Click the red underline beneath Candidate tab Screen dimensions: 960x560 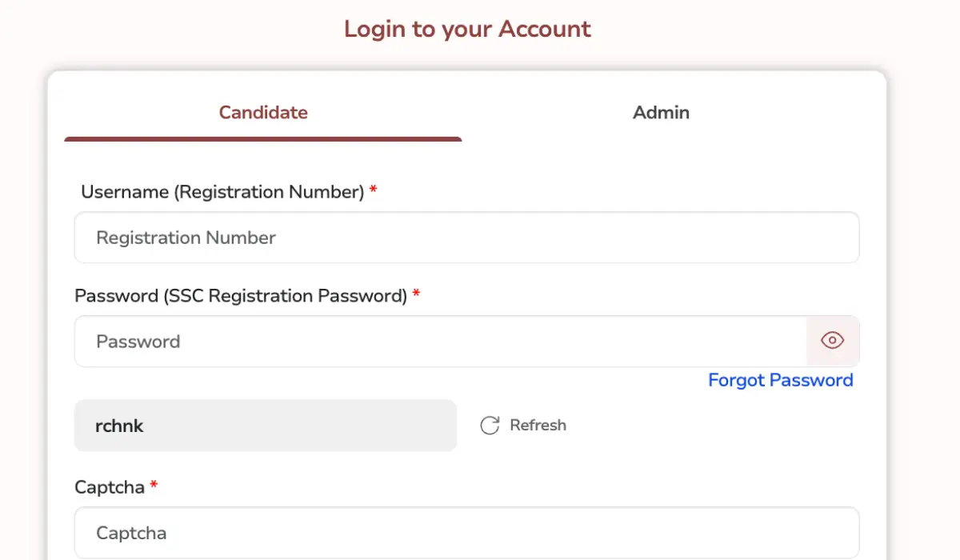pos(263,139)
